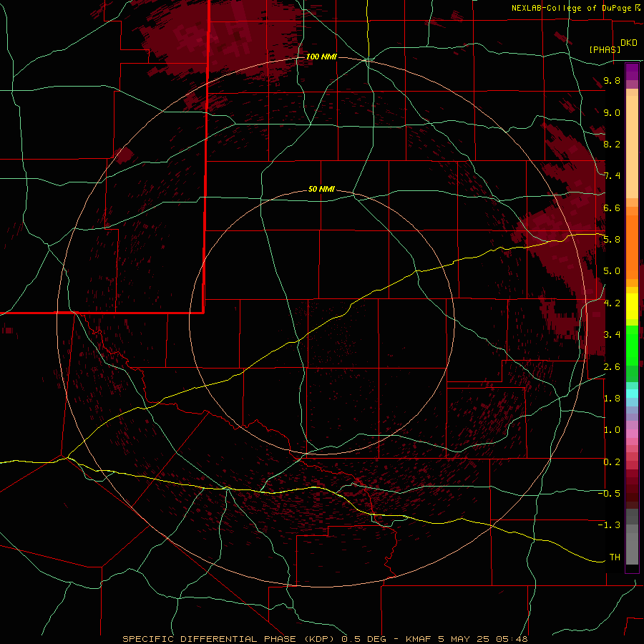This screenshot has width=644, height=644.
Task: Click the 6.6 legend value
Action: click(x=612, y=208)
